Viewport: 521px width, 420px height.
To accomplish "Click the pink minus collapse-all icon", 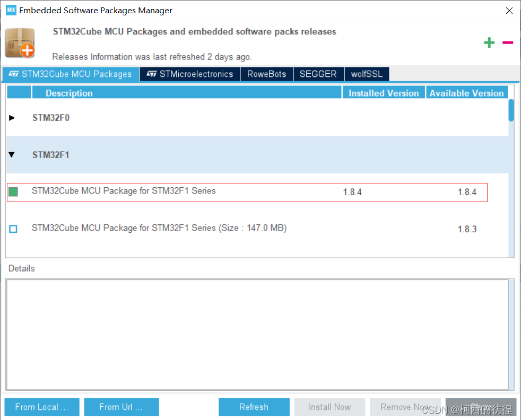I will 507,42.
